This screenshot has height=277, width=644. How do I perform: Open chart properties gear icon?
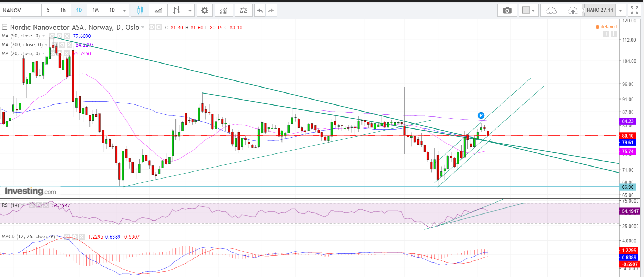(x=205, y=10)
